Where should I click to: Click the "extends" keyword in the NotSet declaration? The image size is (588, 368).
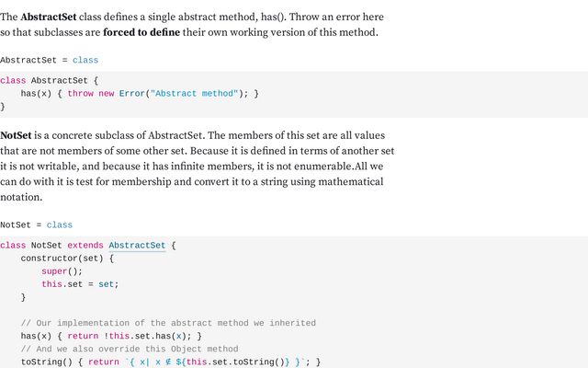click(85, 246)
